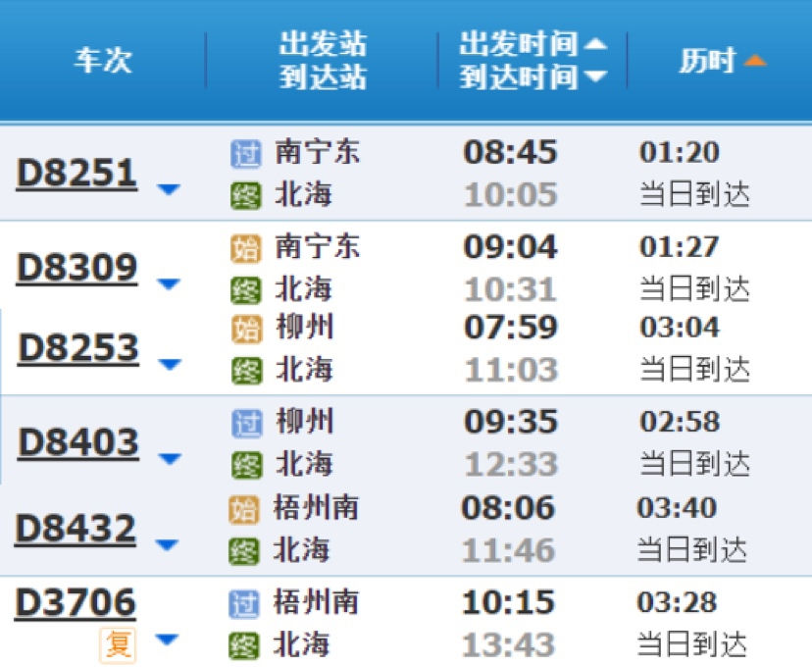The image size is (812, 667).
Task: Sort by 出发时间 departure time header
Action: [533, 43]
